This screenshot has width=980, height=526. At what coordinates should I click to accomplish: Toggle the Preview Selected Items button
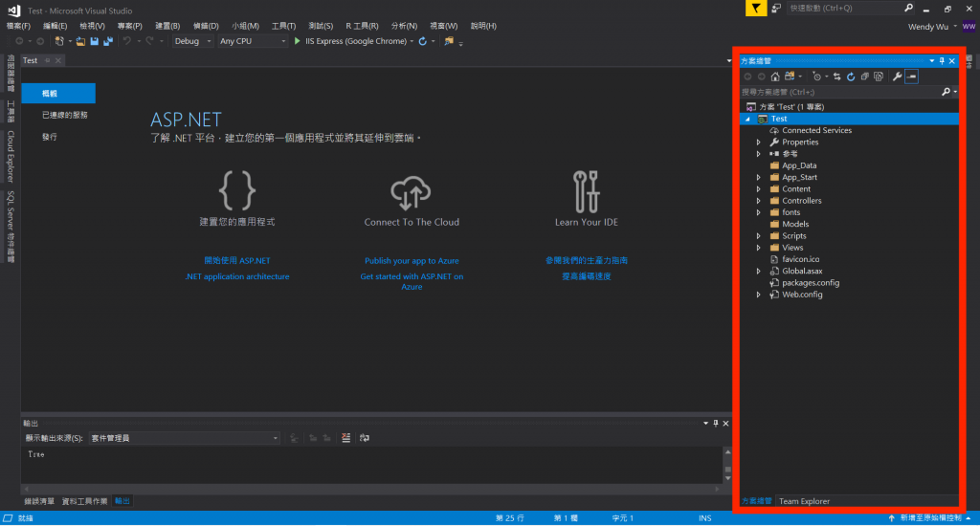(x=911, y=77)
